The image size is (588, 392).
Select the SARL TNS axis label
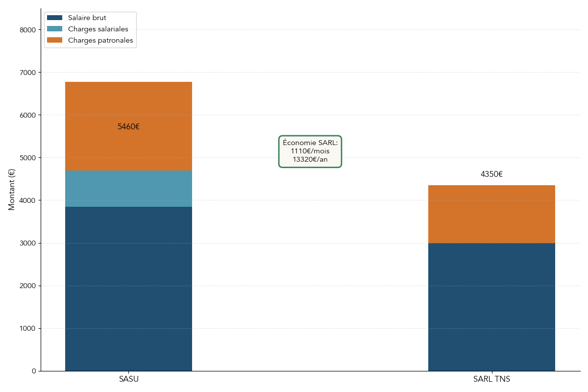(x=491, y=379)
